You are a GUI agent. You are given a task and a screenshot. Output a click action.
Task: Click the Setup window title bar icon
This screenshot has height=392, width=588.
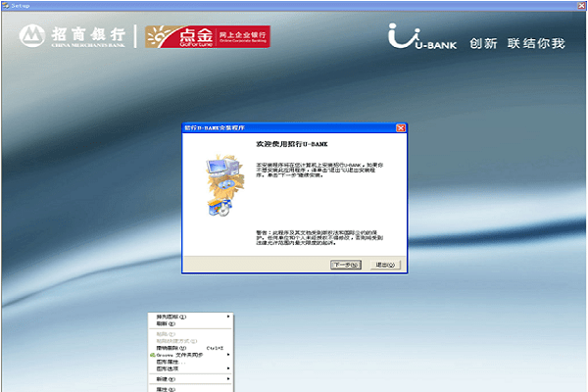5,5
